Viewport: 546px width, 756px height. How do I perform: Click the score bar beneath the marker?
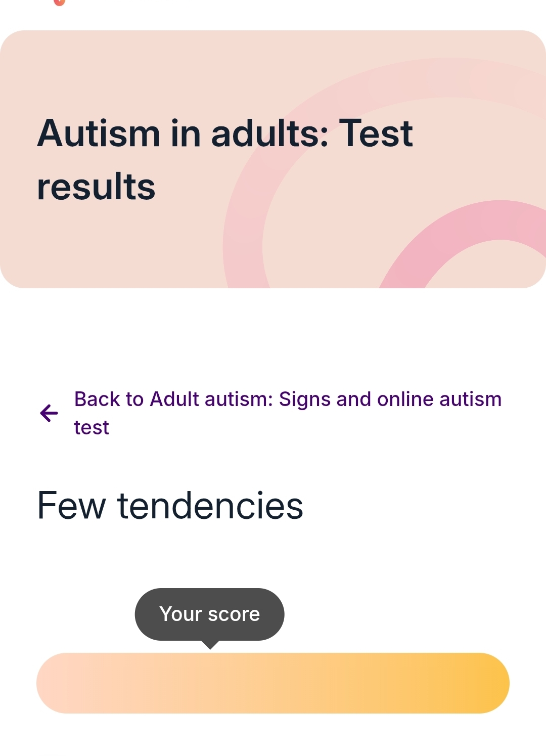coord(210,683)
